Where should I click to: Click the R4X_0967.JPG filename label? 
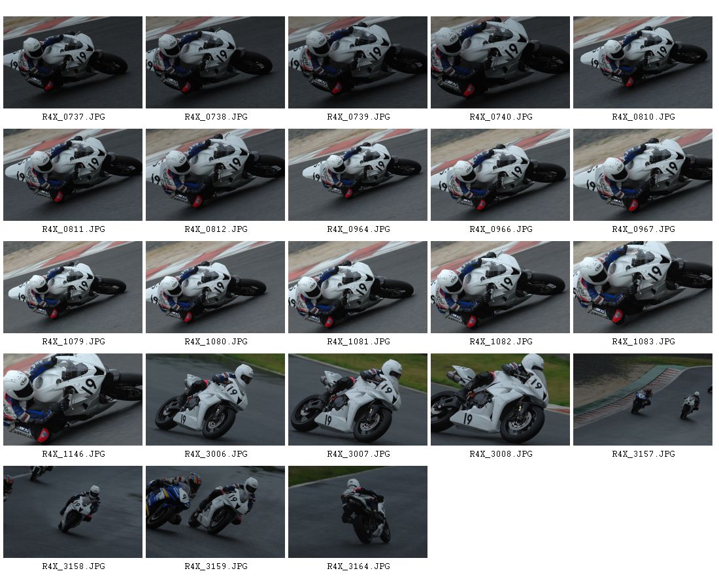coord(643,229)
